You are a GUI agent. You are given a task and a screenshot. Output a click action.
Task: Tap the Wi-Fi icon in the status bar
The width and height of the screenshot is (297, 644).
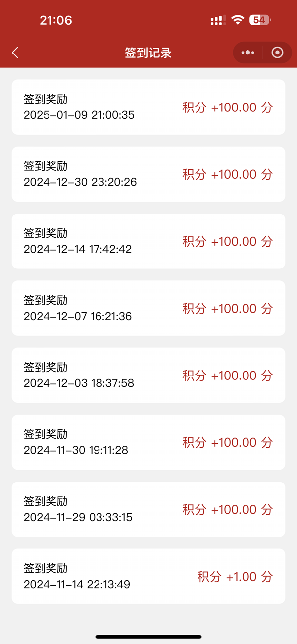click(238, 20)
